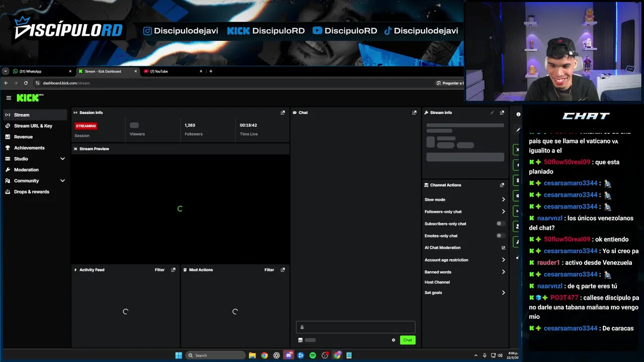Toggle Emotes-only chat switch

click(501, 236)
